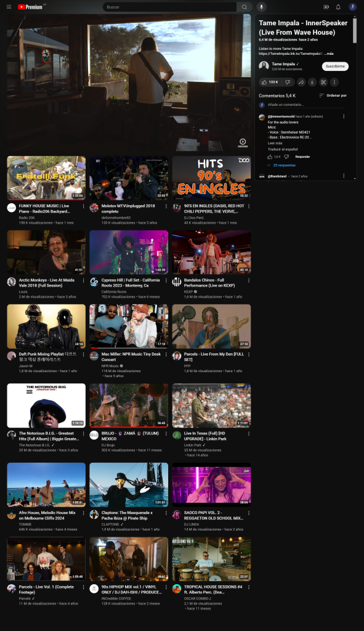Open the Ordenar por sort dropdown

(x=333, y=96)
